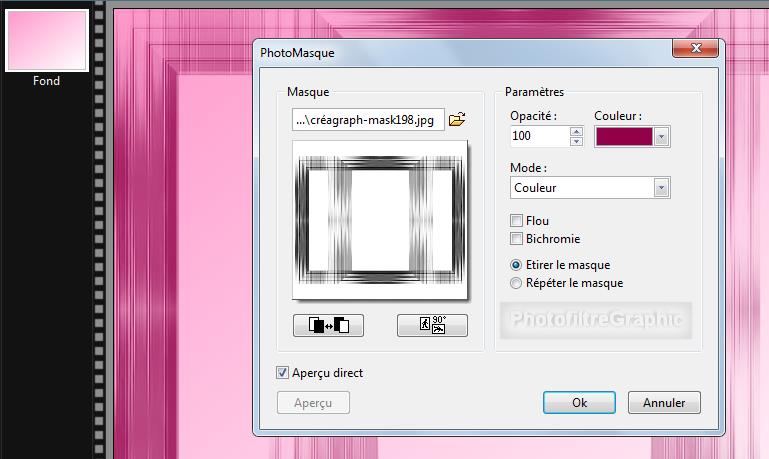The width and height of the screenshot is (769, 459).
Task: Select the Etirer le masque option
Action: (x=517, y=265)
